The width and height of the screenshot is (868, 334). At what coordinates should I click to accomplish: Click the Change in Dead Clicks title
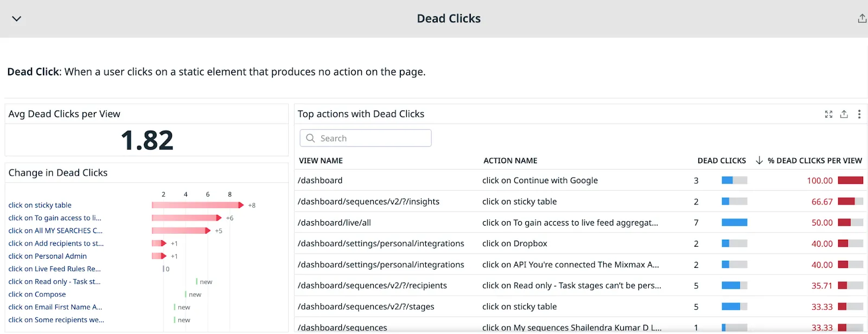pos(58,172)
